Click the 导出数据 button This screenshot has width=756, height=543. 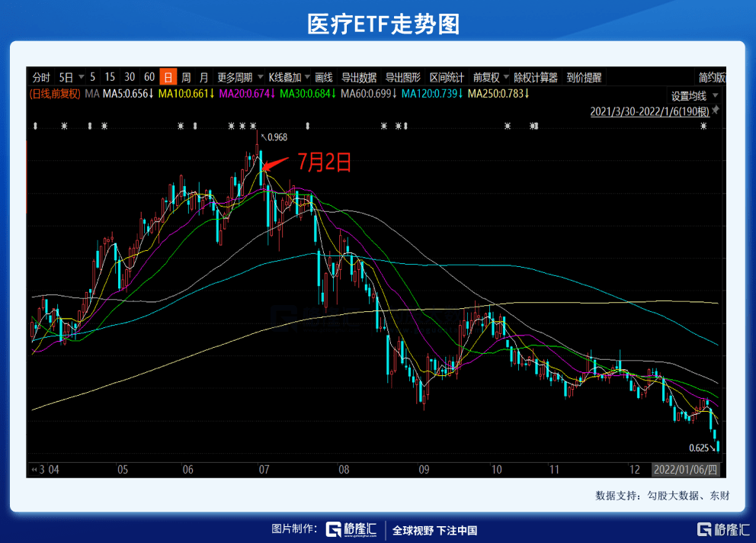click(359, 77)
